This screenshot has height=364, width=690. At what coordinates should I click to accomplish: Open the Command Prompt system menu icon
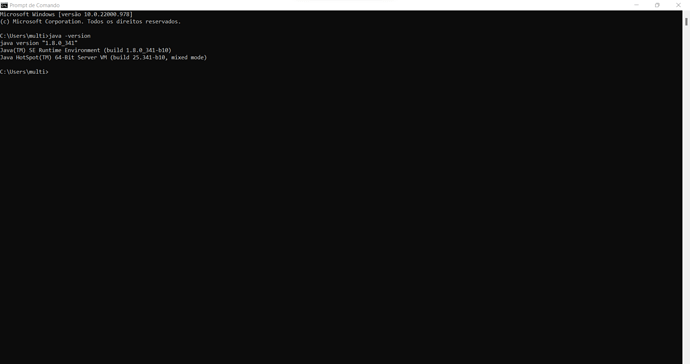[x=4, y=5]
